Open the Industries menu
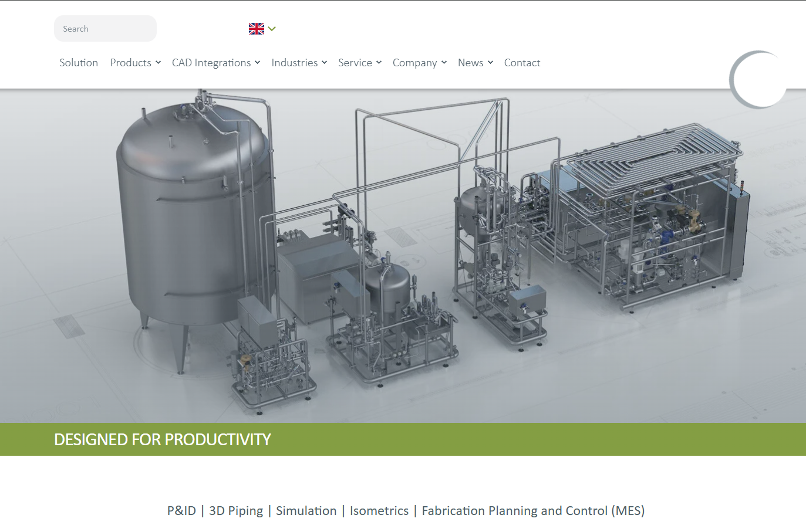The image size is (806, 532). [x=295, y=63]
